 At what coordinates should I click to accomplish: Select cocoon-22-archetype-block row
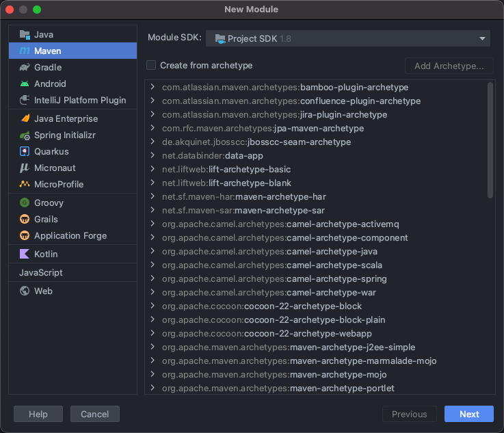(x=320, y=306)
